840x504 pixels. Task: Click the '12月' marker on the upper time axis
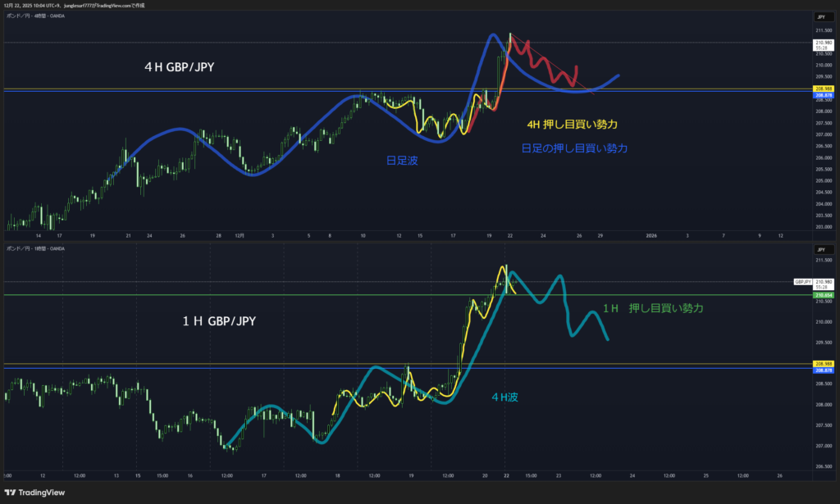pyautogui.click(x=240, y=235)
